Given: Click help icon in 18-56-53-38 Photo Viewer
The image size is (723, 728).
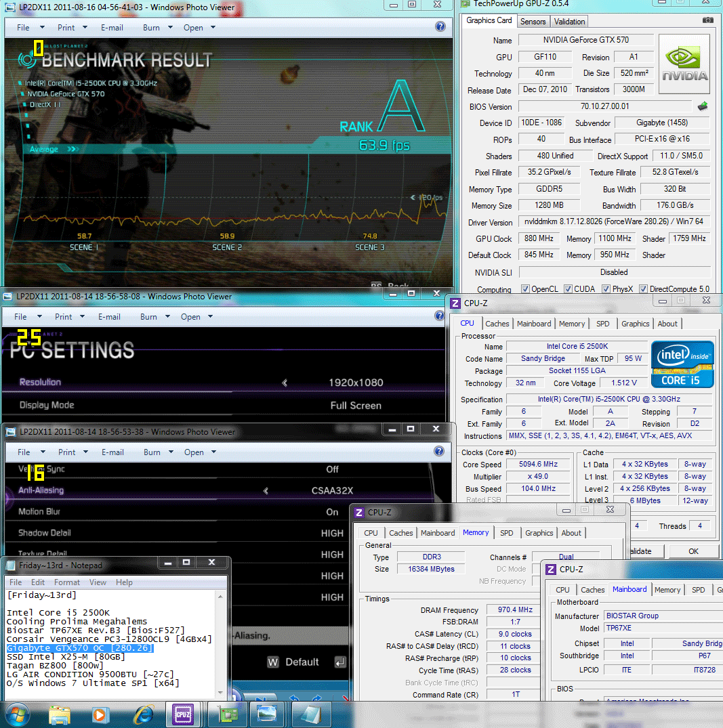Looking at the screenshot, I should tap(438, 451).
